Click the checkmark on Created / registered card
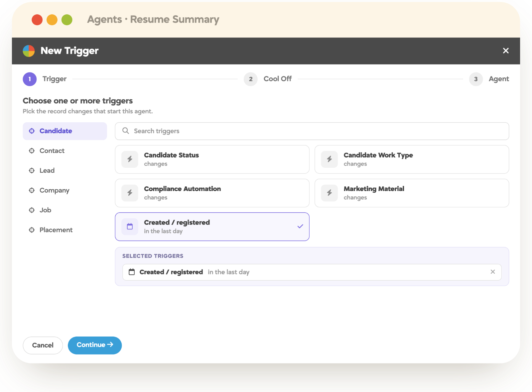Screen dimensions: 532x392 pos(300,226)
